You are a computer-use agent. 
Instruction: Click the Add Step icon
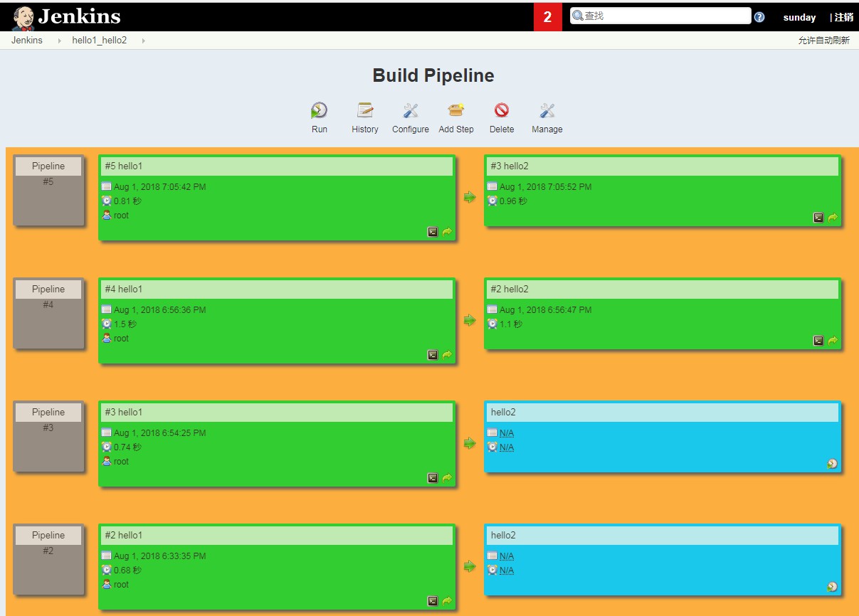pyautogui.click(x=455, y=111)
